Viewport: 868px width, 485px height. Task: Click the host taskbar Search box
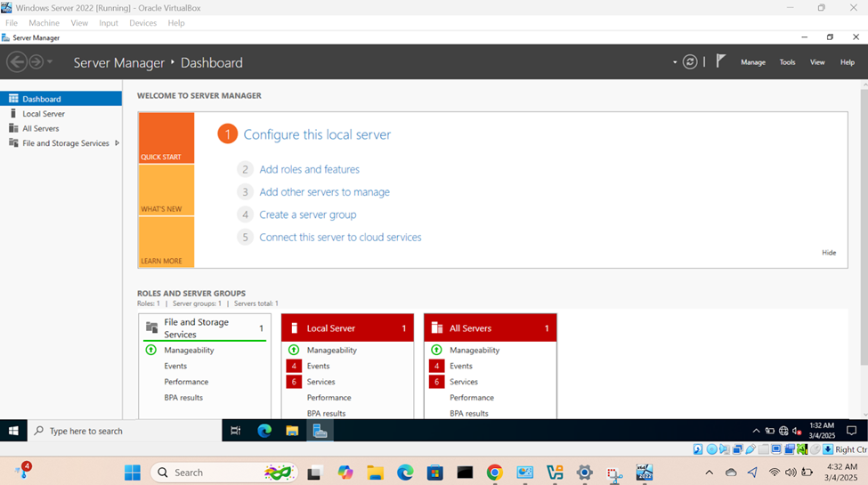pyautogui.click(x=224, y=473)
